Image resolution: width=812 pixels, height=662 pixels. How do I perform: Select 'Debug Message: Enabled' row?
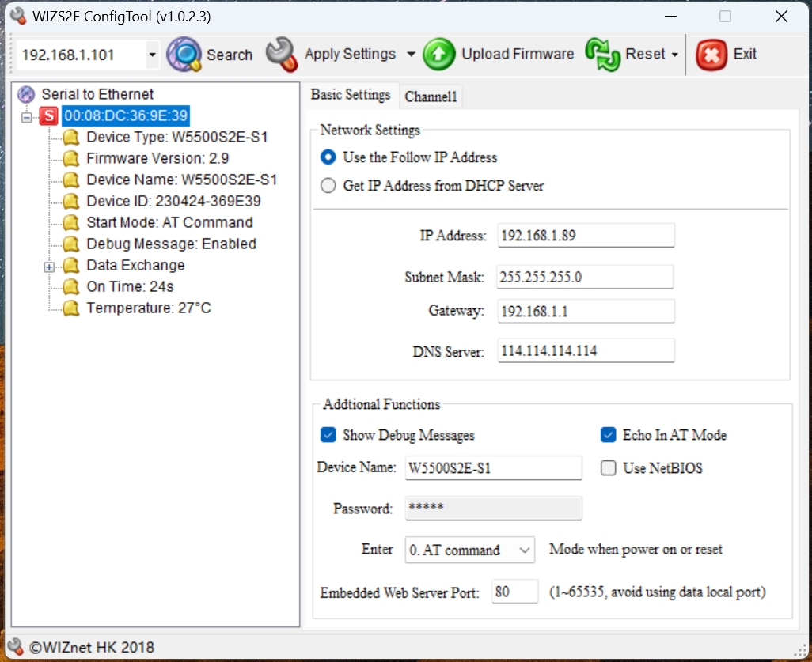[172, 244]
